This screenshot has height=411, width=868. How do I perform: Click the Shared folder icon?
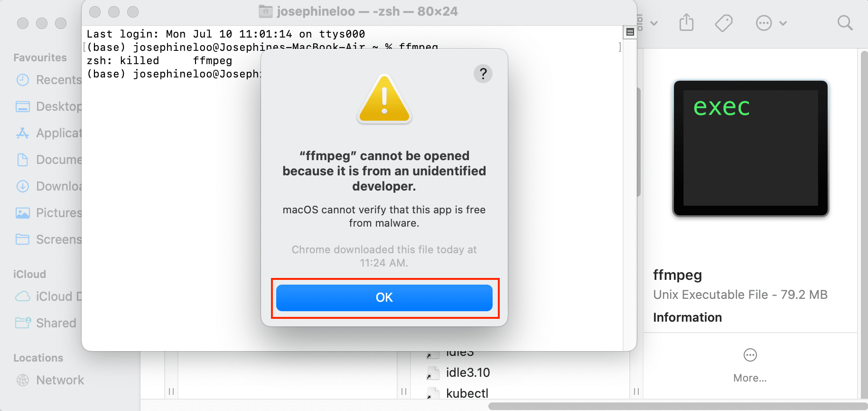23,323
